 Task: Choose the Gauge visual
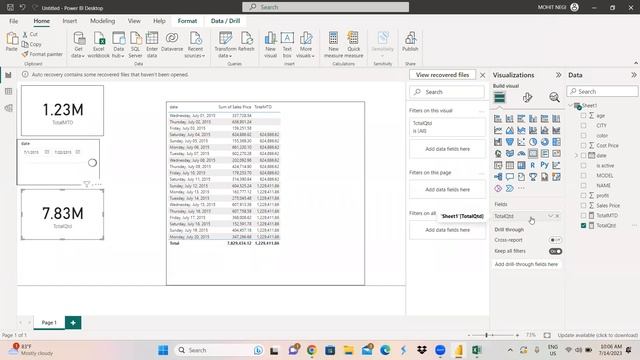point(521,153)
